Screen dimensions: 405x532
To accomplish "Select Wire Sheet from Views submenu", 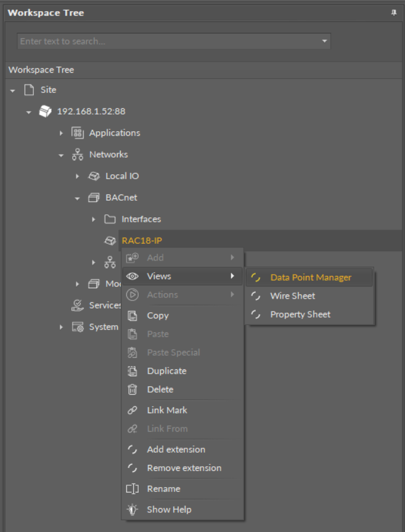I will 292,296.
